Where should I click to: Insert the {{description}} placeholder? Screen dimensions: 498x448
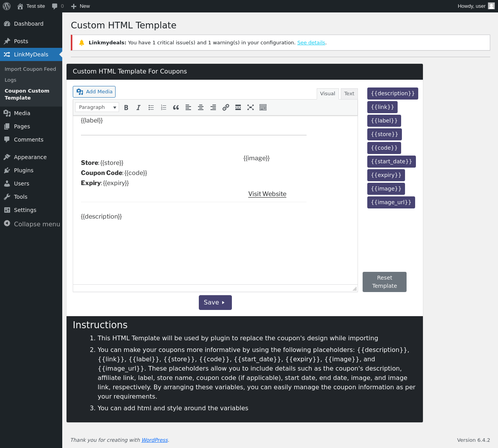393,93
